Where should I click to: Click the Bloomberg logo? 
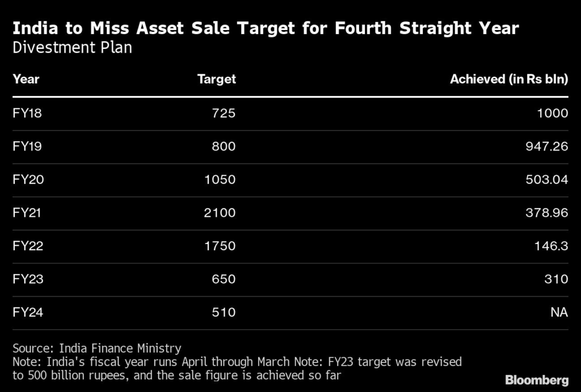pos(537,379)
